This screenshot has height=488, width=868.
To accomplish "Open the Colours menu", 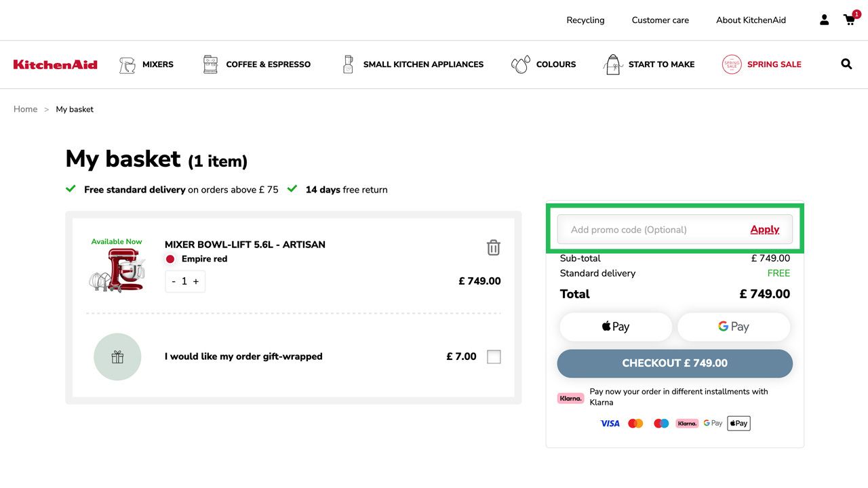I will [x=556, y=64].
